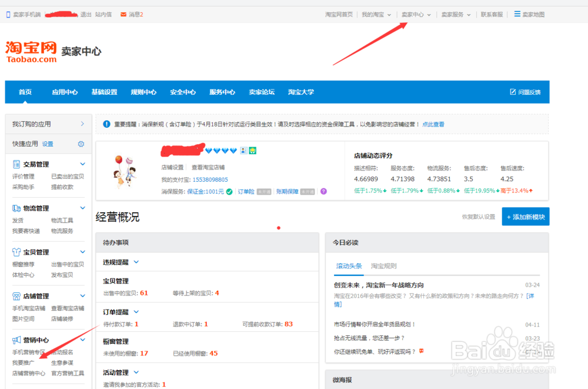Click 恢复默认设置 link
588x389 pixels.
478,217
